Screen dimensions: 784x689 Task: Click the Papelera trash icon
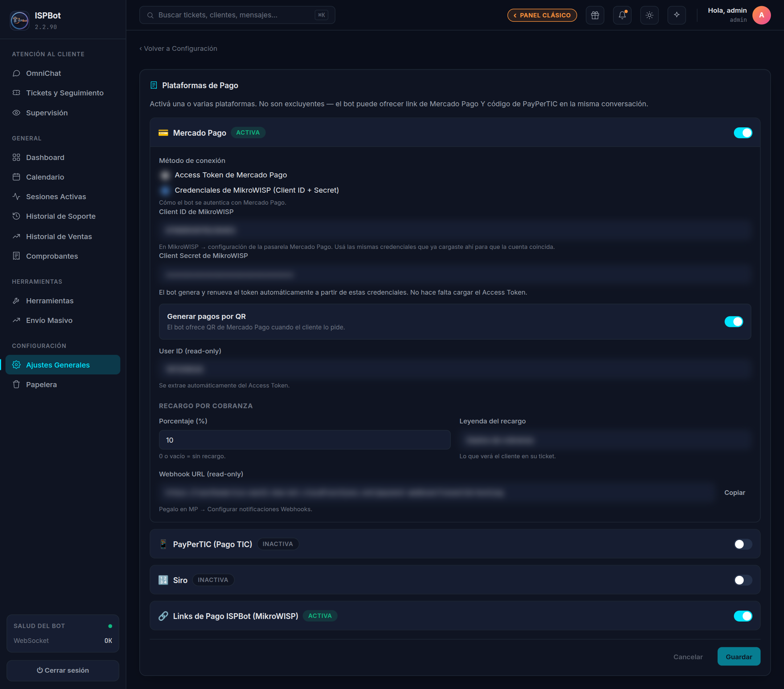point(16,384)
